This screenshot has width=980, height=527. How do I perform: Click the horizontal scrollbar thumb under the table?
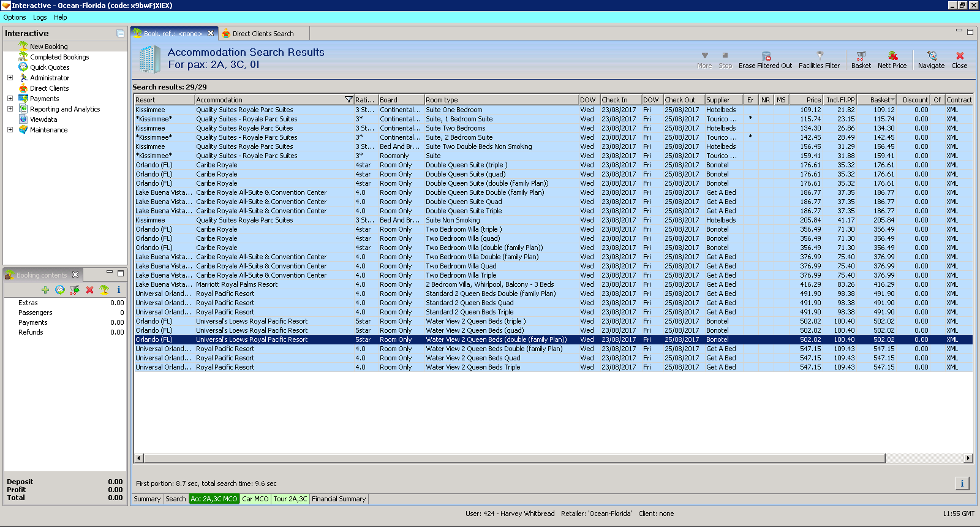tap(514, 458)
